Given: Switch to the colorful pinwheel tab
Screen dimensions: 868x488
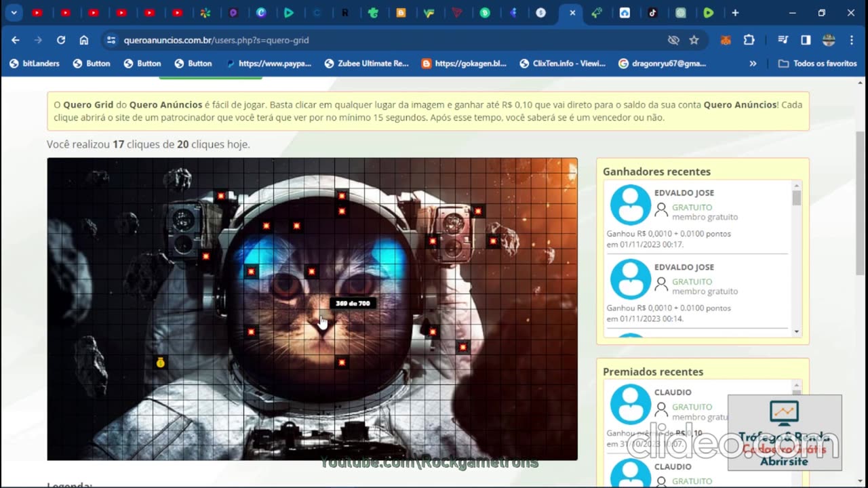Looking at the screenshot, I should 205,12.
